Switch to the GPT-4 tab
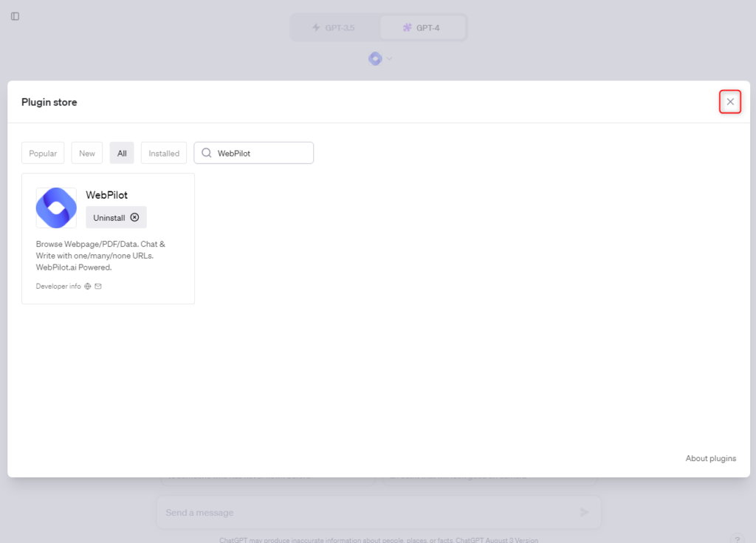The height and width of the screenshot is (543, 756). (x=422, y=27)
